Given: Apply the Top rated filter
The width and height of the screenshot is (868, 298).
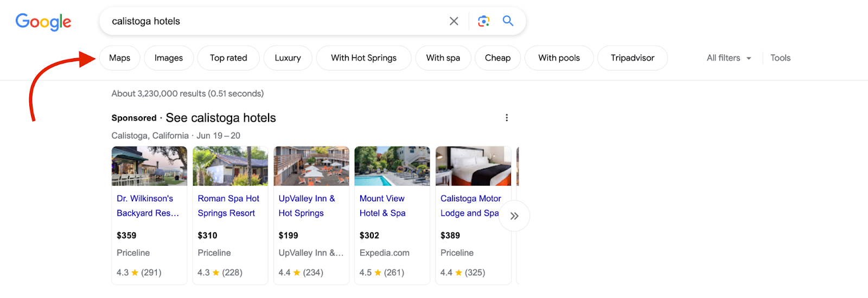Looking at the screenshot, I should click(228, 58).
